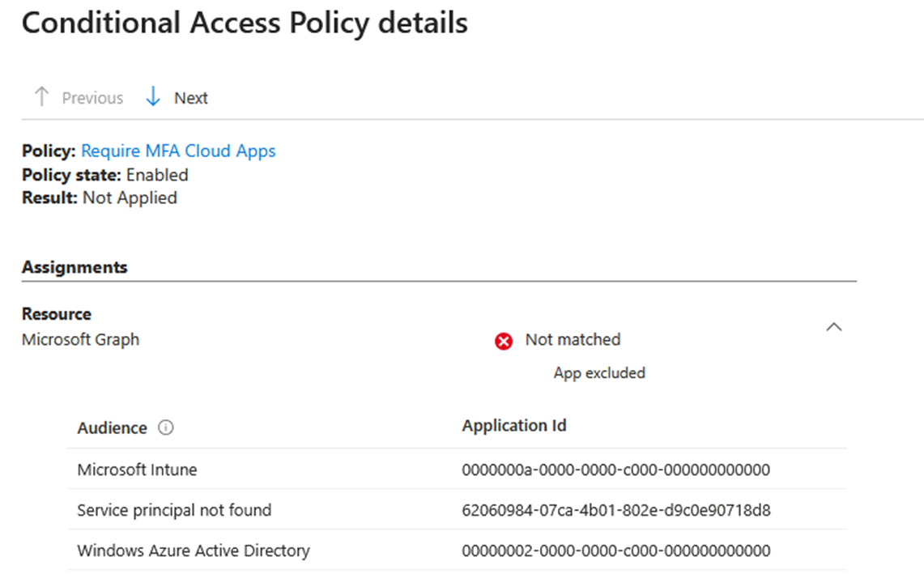This screenshot has height=574, width=924.
Task: Click the Resource heading label
Action: [57, 314]
